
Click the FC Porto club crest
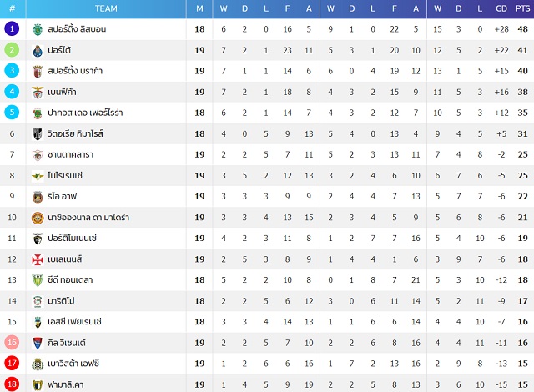point(38,50)
